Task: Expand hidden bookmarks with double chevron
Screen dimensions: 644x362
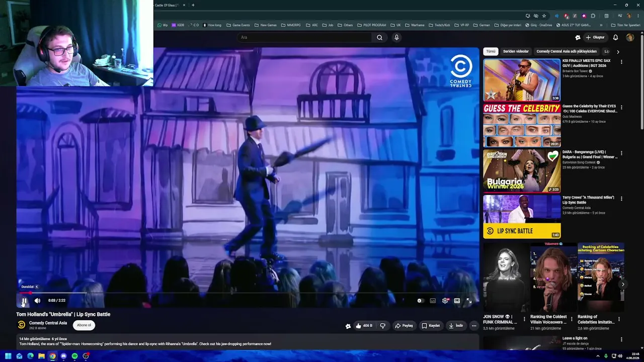Action: click(601, 25)
